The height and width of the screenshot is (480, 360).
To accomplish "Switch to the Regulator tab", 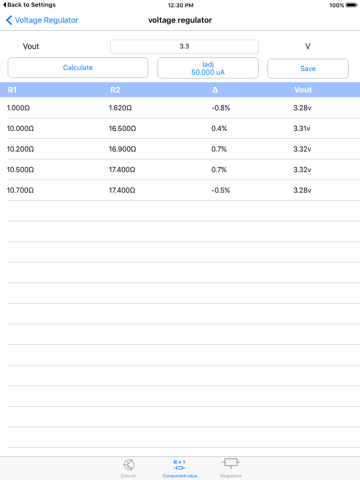I will (x=231, y=468).
